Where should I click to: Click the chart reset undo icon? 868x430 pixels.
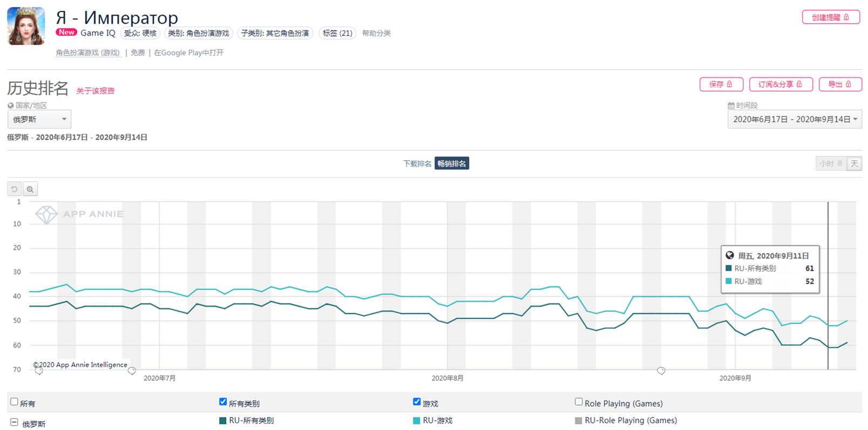(x=15, y=189)
